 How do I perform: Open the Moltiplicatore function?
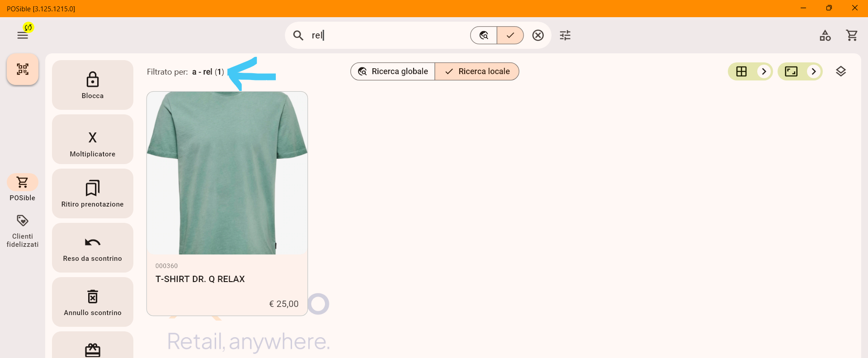[93, 139]
